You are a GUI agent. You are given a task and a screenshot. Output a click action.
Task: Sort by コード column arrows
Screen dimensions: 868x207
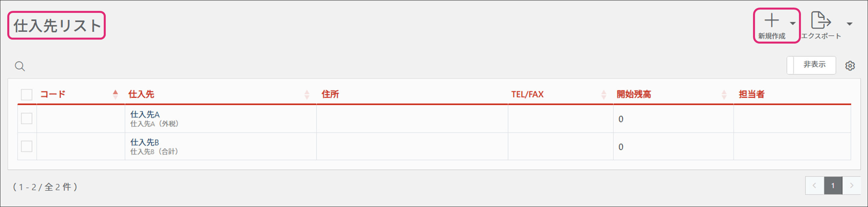[x=115, y=94]
